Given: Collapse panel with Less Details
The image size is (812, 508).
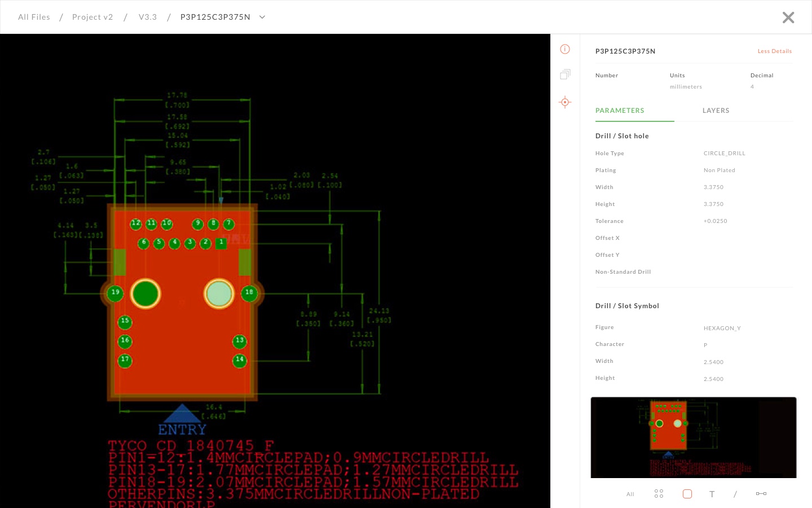Looking at the screenshot, I should (775, 51).
